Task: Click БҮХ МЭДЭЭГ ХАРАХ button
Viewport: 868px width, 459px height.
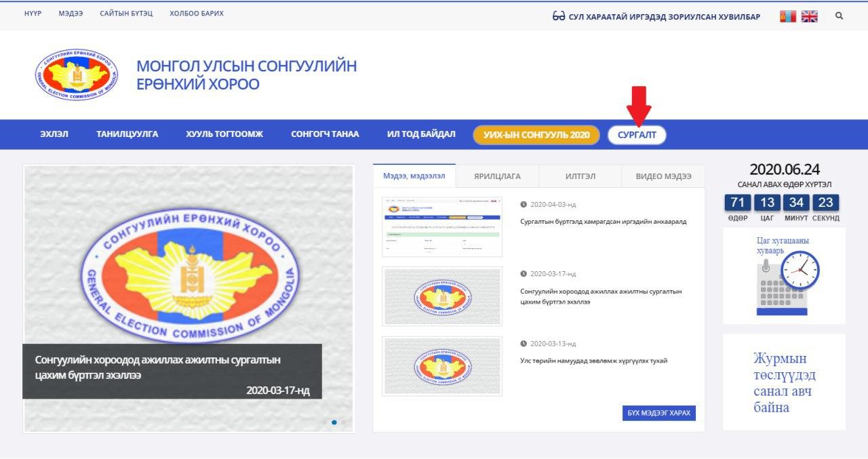Action: [659, 414]
